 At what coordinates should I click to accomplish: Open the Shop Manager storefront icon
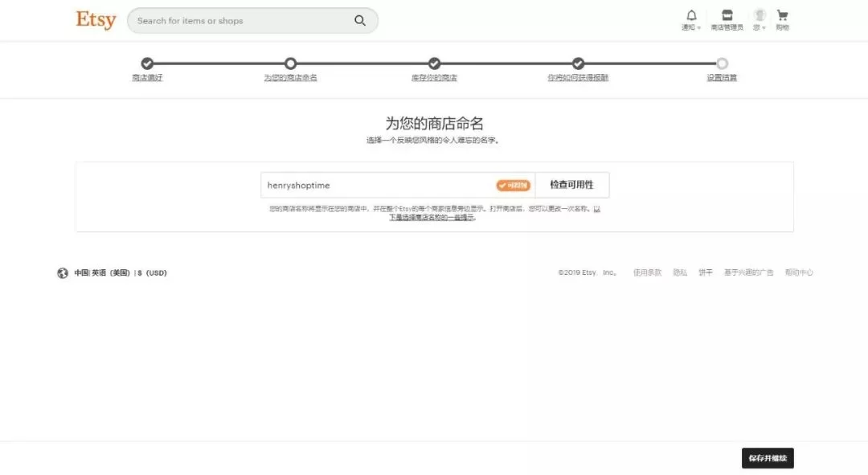click(x=727, y=15)
